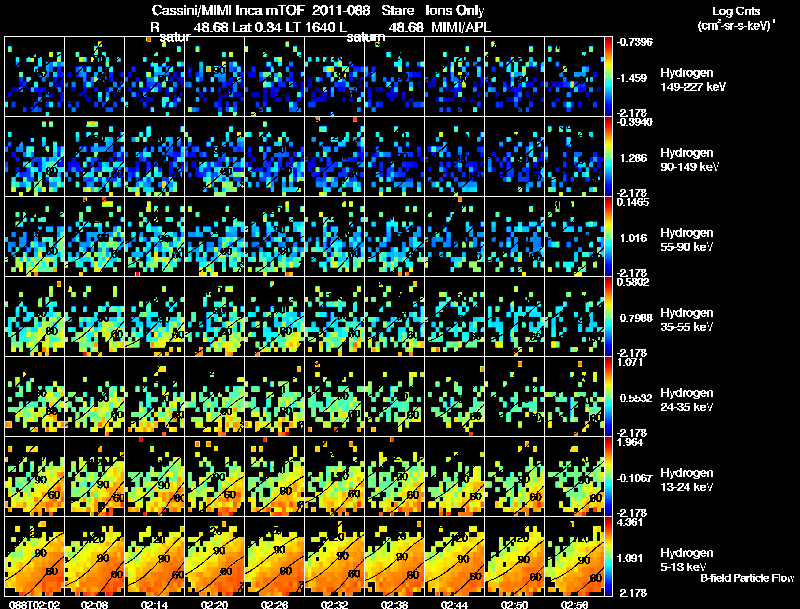Click the 02:08 time axis label
The image size is (800, 609).
94,604
